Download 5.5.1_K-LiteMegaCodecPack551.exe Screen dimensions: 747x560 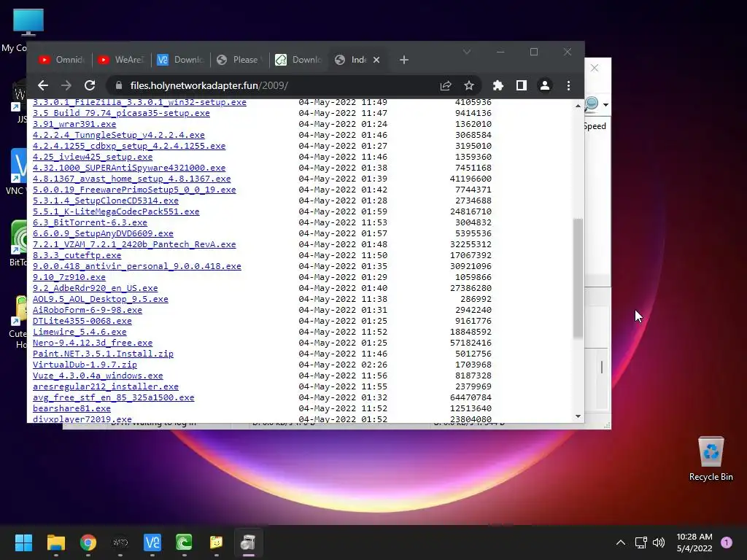click(116, 212)
